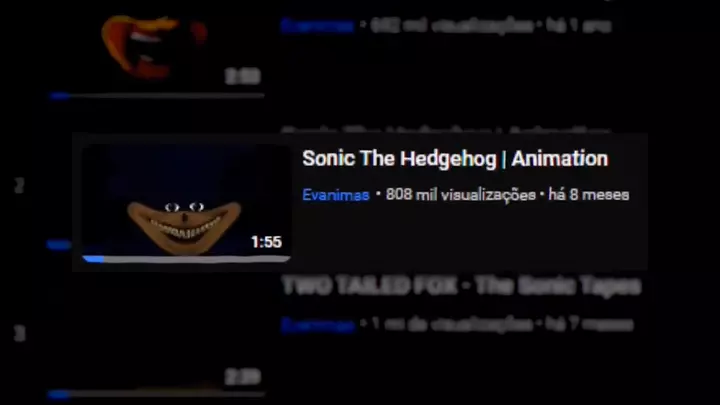This screenshot has width=720, height=405.
Task: Click the 1:55 duration badge
Action: tap(266, 242)
